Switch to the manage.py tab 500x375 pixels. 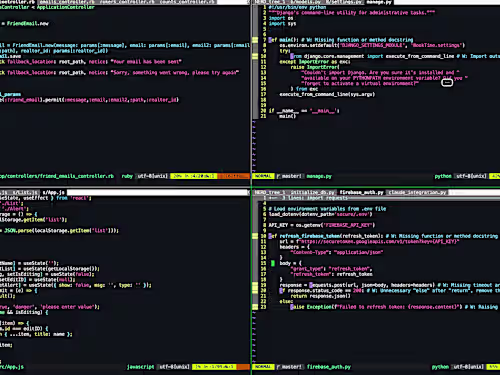tap(379, 2)
